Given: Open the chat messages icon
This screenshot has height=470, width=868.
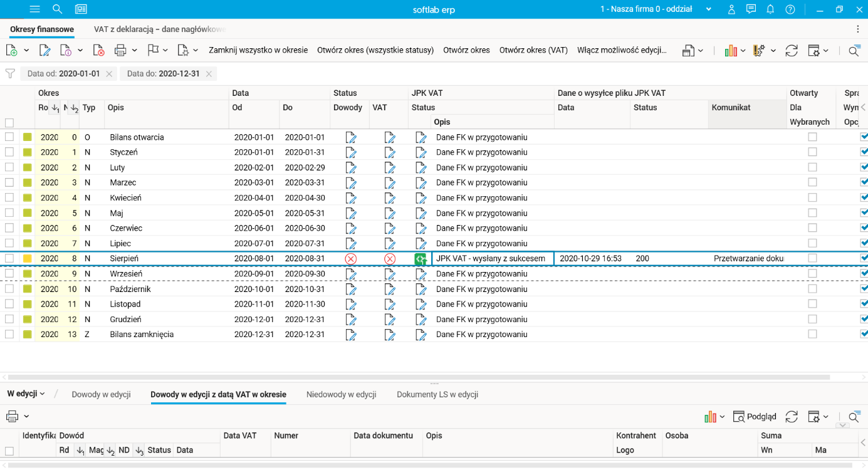Looking at the screenshot, I should 751,9.
